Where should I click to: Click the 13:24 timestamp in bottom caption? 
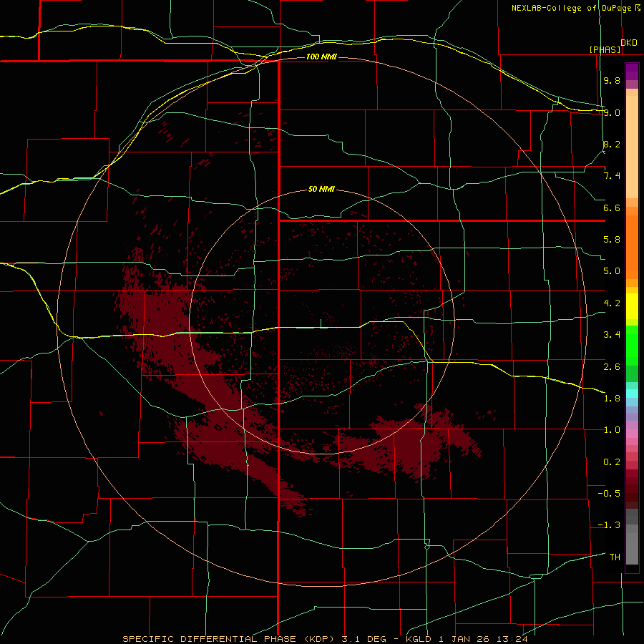514,639
